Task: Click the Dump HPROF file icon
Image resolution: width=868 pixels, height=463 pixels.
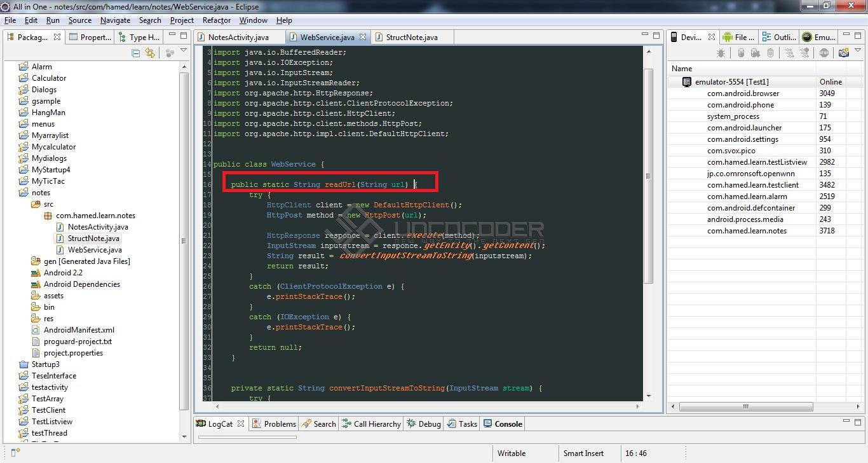Action: (755, 53)
